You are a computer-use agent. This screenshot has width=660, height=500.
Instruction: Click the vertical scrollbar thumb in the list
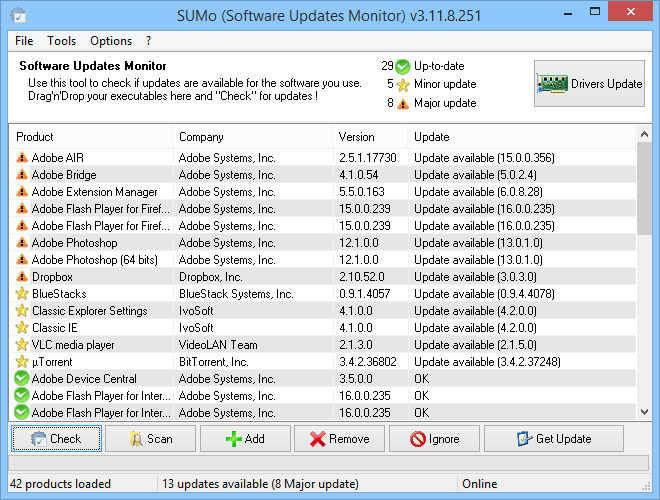pyautogui.click(x=644, y=189)
